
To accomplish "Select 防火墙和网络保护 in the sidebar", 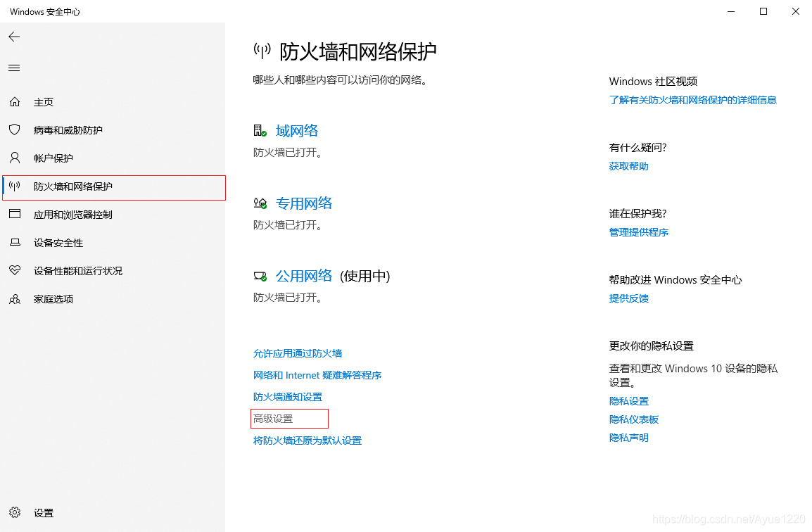I will pyautogui.click(x=73, y=186).
